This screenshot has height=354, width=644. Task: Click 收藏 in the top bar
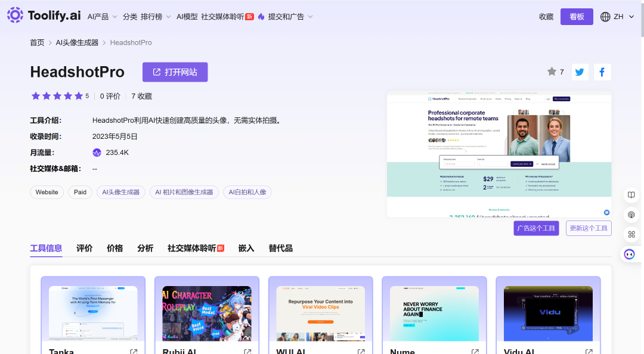[x=546, y=17]
